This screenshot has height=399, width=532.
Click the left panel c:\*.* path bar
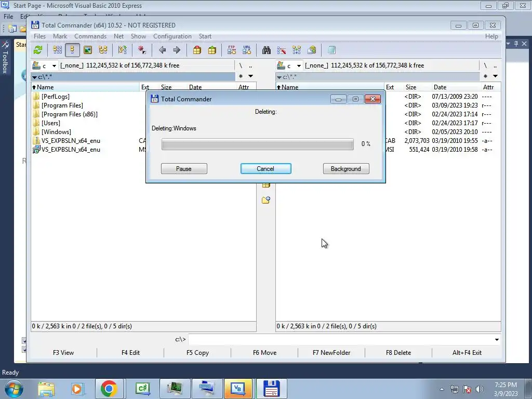(x=133, y=77)
